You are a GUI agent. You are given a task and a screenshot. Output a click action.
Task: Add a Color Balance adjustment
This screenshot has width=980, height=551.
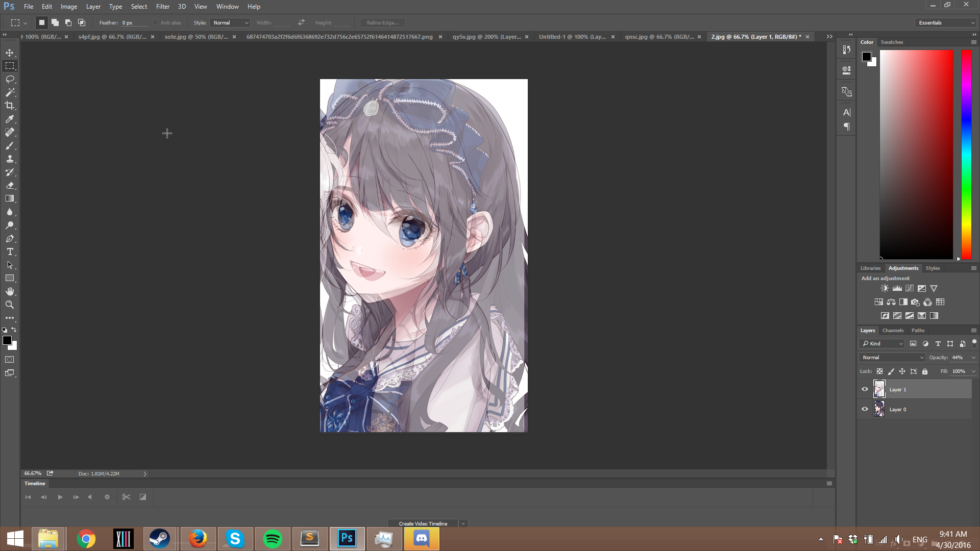(x=891, y=302)
